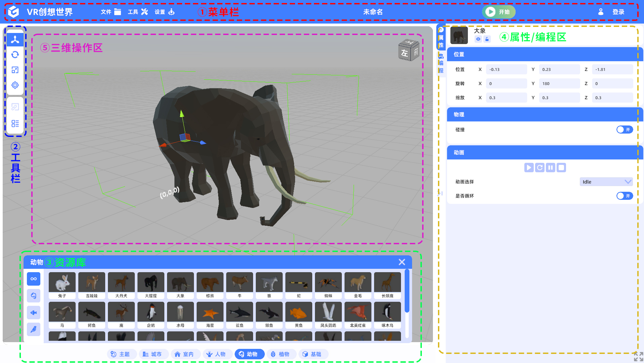Click the 登录 login button

tap(618, 12)
